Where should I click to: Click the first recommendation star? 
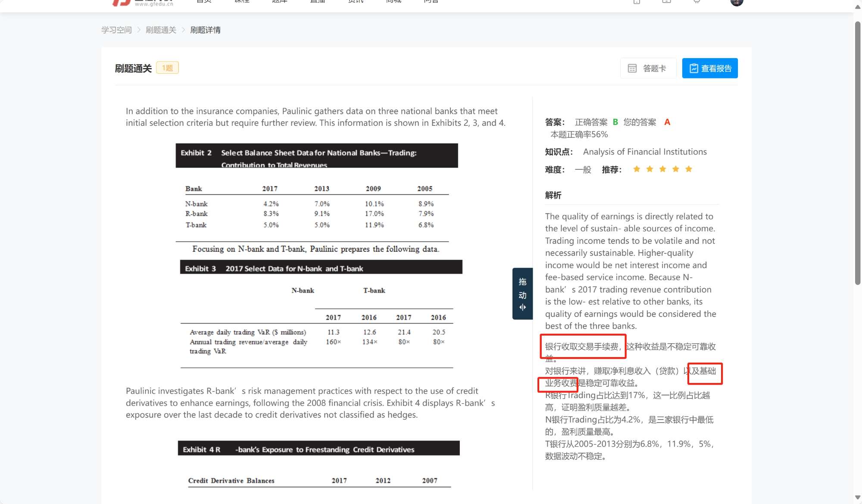[x=637, y=169]
